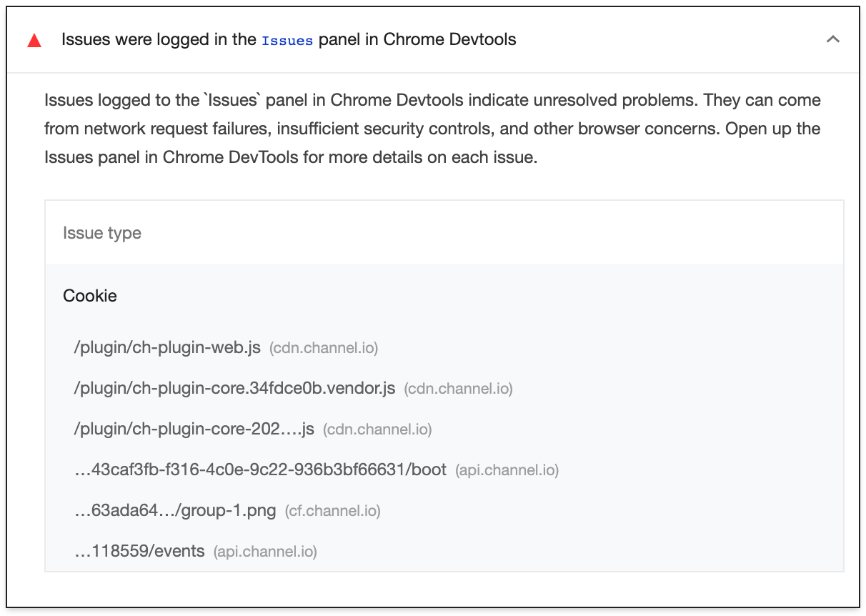This screenshot has width=866, height=616.
Task: Click the red warning triangle icon
Action: click(x=34, y=41)
